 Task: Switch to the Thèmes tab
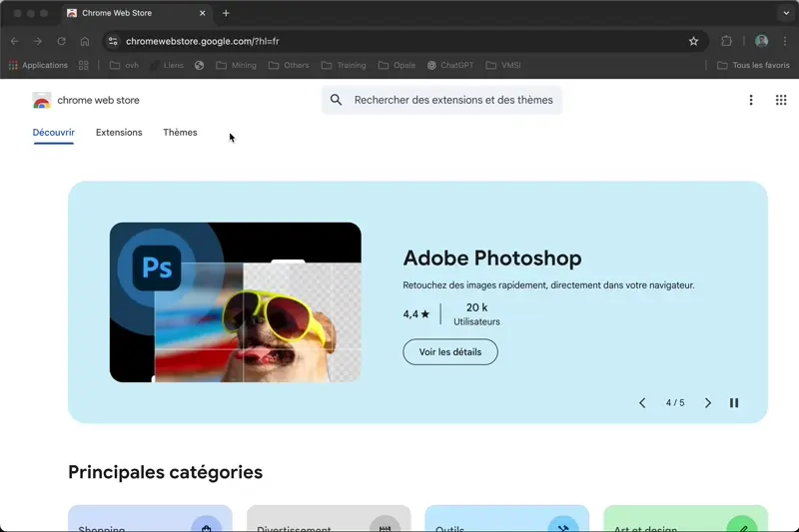[180, 133]
